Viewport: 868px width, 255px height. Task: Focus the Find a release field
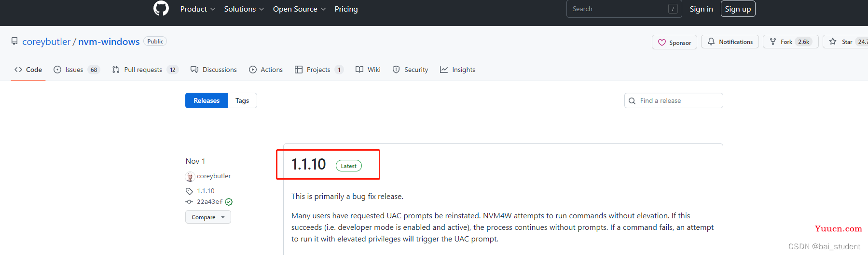[x=674, y=100]
